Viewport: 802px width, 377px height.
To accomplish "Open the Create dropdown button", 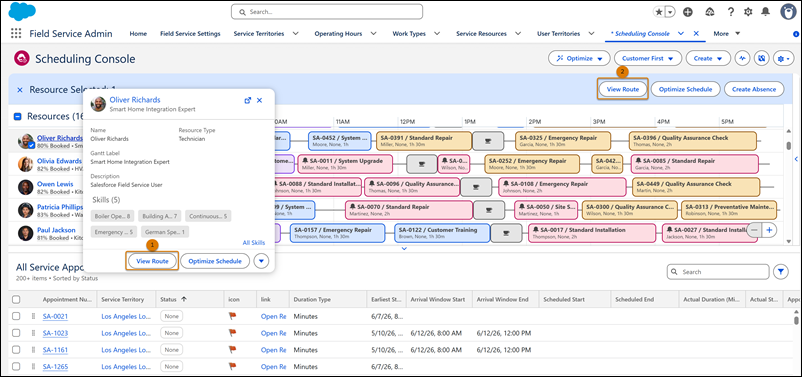I will (708, 58).
